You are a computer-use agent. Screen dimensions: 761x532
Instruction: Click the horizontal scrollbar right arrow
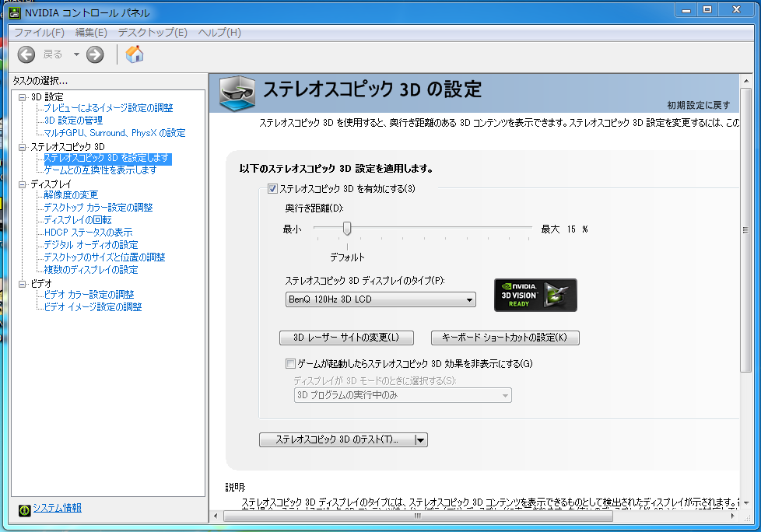point(733,516)
